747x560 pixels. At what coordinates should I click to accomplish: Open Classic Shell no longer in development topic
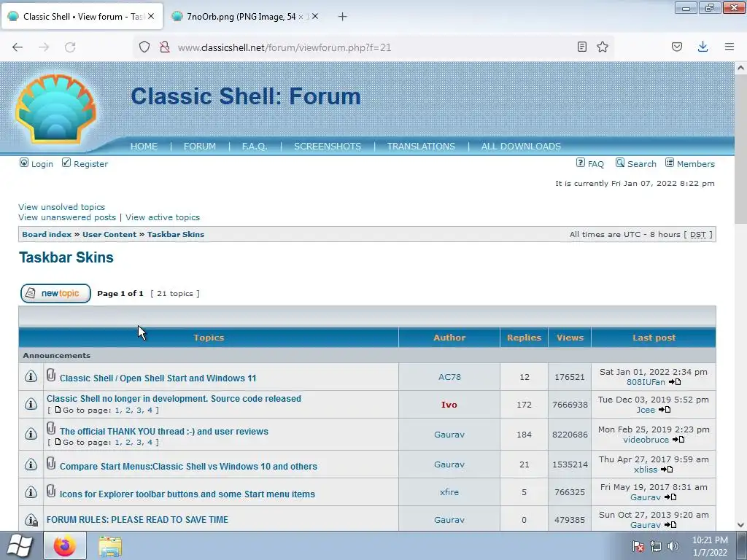tap(174, 399)
